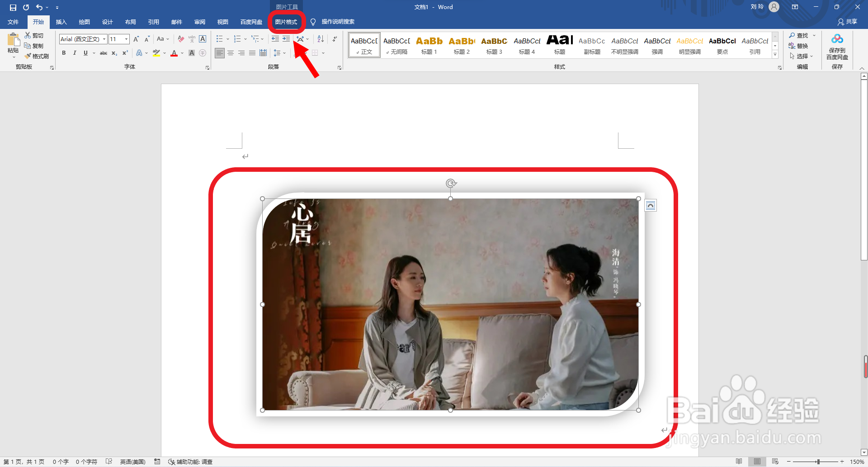Click 替换 (Replace) button
Image resolution: width=868 pixels, height=467 pixels.
(x=798, y=46)
